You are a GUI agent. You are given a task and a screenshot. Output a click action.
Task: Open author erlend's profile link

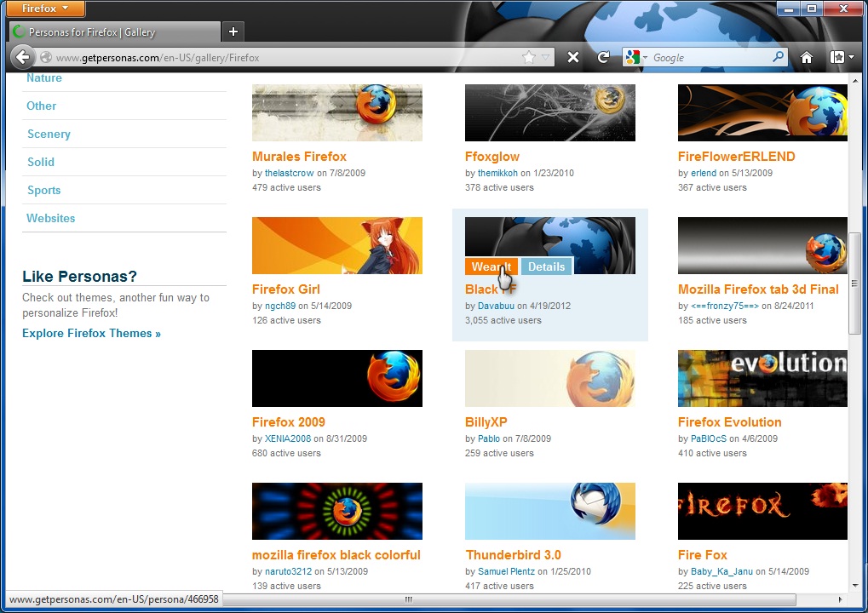[704, 173]
